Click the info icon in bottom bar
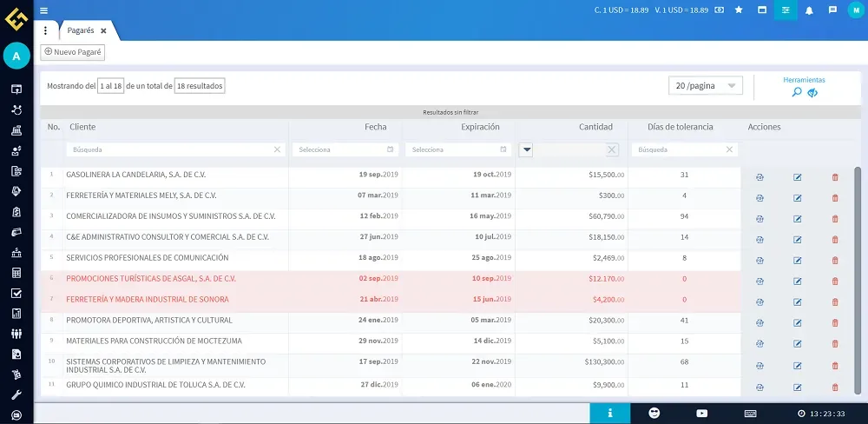Viewport: 868px width, 424px height. (610, 413)
